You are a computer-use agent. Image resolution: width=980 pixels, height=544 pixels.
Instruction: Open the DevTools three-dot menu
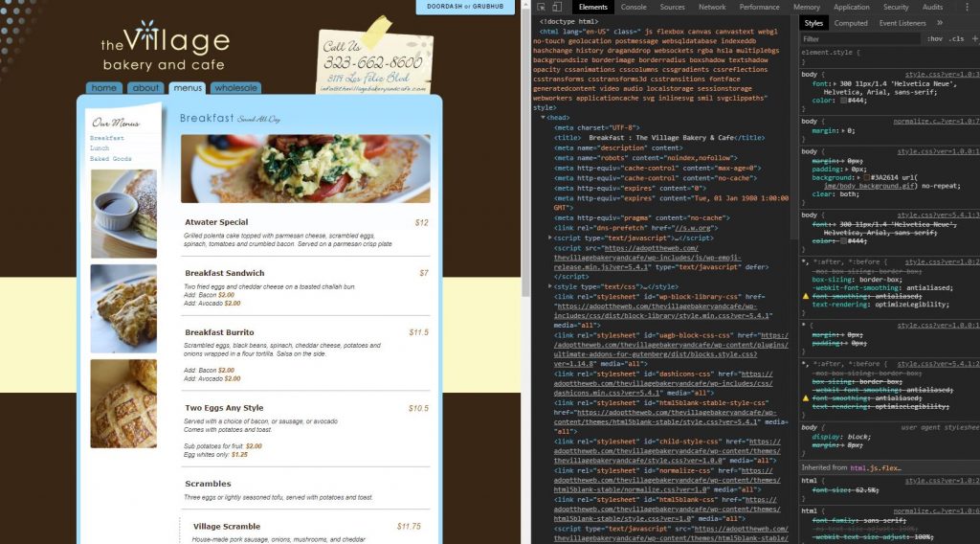tap(969, 7)
